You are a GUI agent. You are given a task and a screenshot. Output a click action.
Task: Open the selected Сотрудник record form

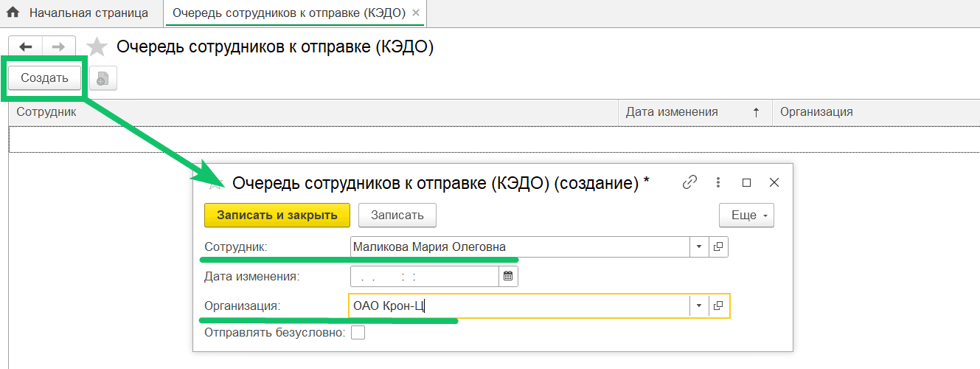(x=718, y=247)
